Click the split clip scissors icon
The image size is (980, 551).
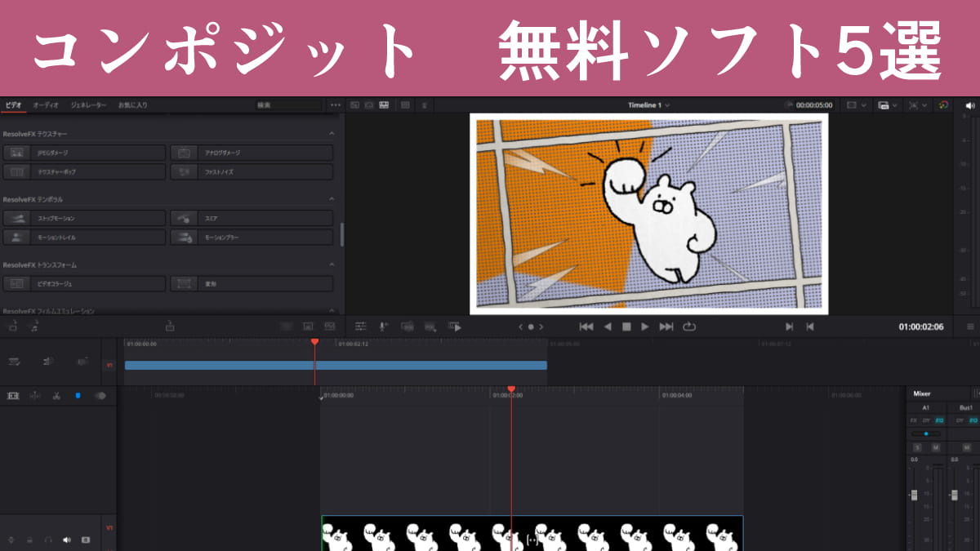(56, 395)
